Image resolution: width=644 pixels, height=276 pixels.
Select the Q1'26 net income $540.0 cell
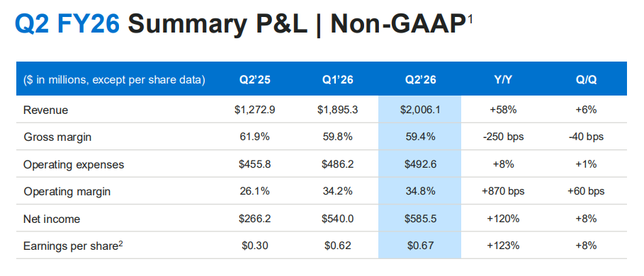pyautogui.click(x=337, y=219)
